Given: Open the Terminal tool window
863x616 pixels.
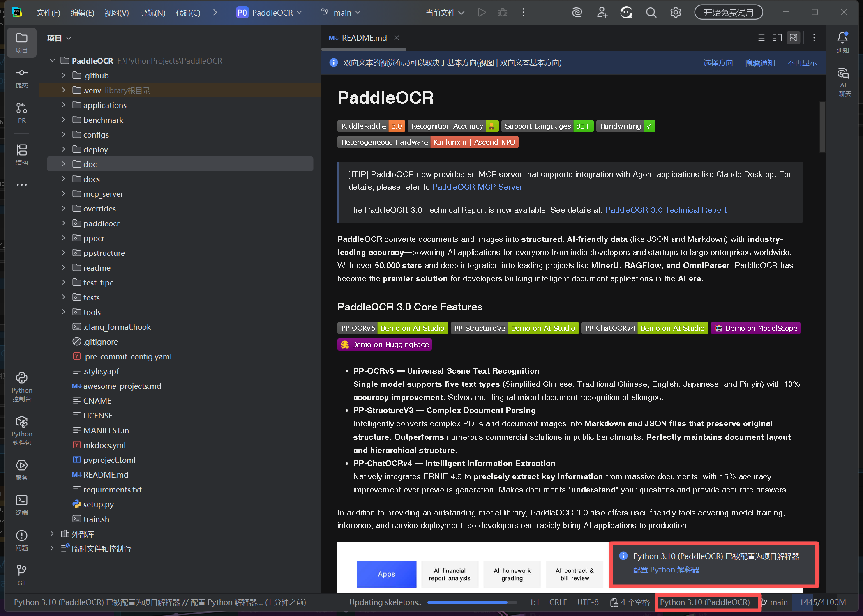Looking at the screenshot, I should [21, 505].
